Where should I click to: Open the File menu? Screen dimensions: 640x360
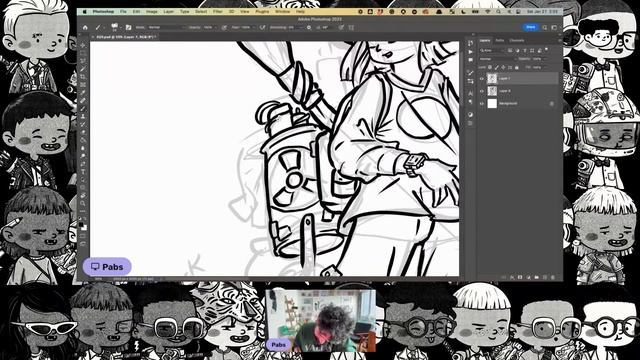click(x=123, y=11)
